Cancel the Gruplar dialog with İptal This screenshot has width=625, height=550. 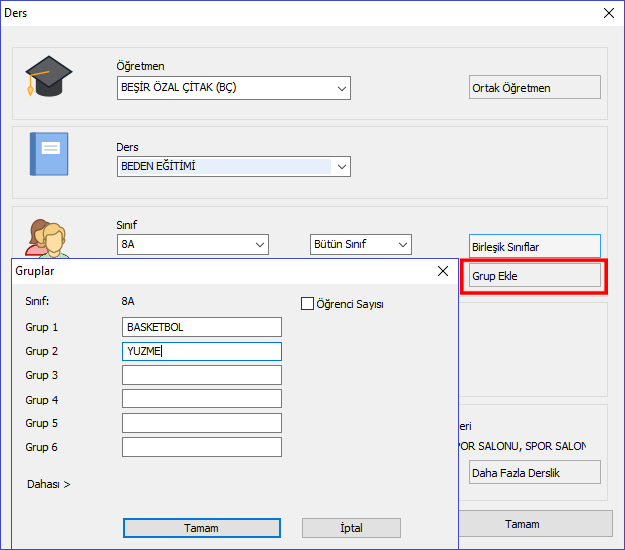tap(351, 528)
